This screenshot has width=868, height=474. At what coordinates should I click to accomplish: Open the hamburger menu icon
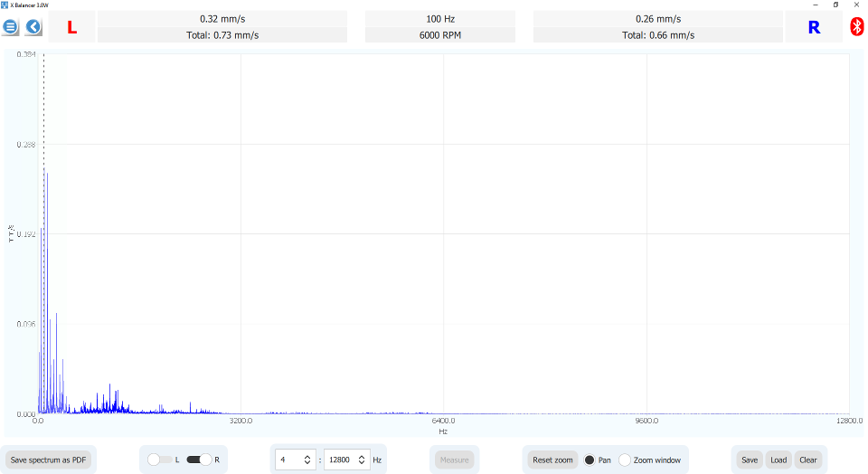coord(11,27)
